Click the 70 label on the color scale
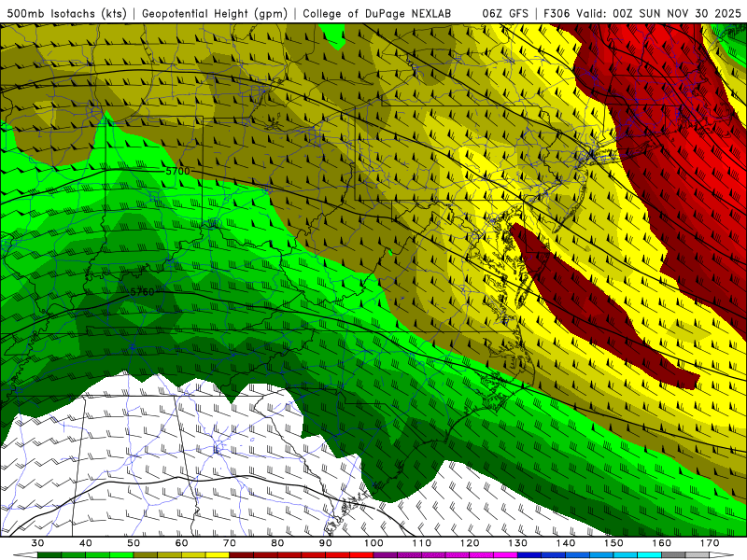Viewport: 747px width, 560px height. pos(230,543)
